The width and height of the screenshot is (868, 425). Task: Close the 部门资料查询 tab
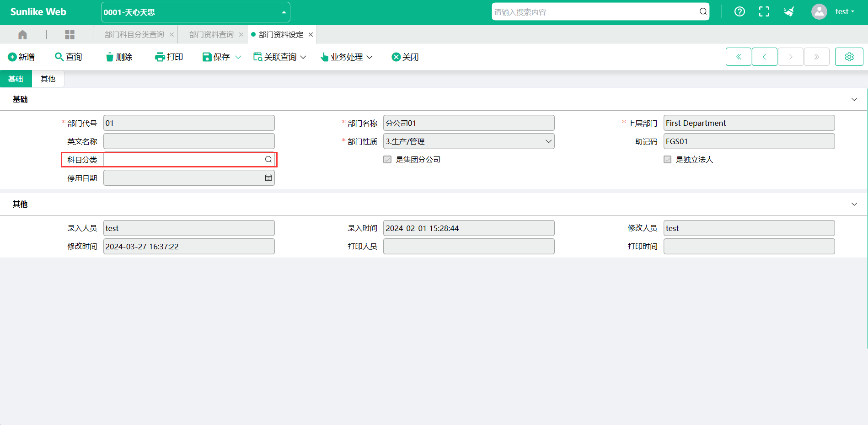click(241, 35)
